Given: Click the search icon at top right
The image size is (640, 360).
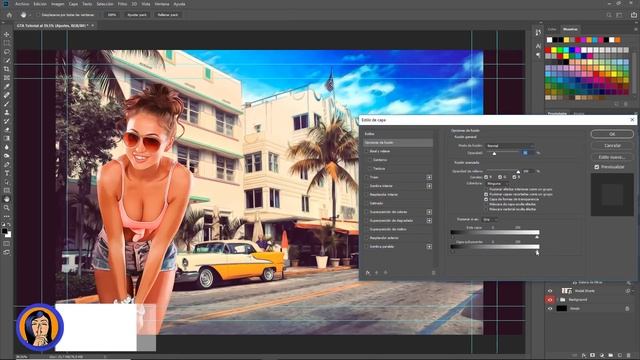Looking at the screenshot, I should [609, 15].
